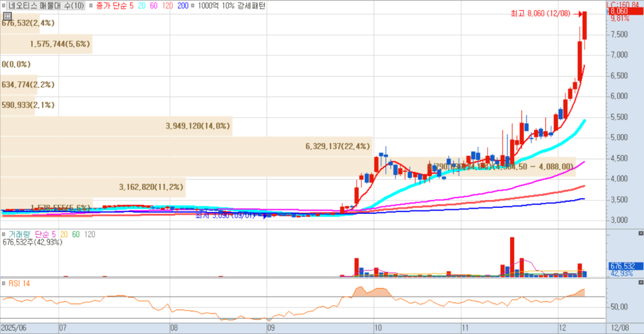Click the 최저 low price marker near 09

point(230,215)
